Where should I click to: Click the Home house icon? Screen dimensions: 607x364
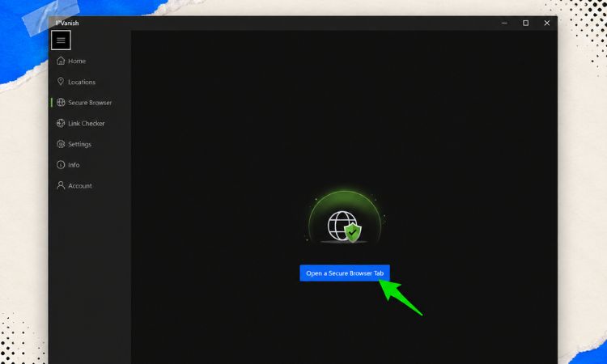[61, 61]
